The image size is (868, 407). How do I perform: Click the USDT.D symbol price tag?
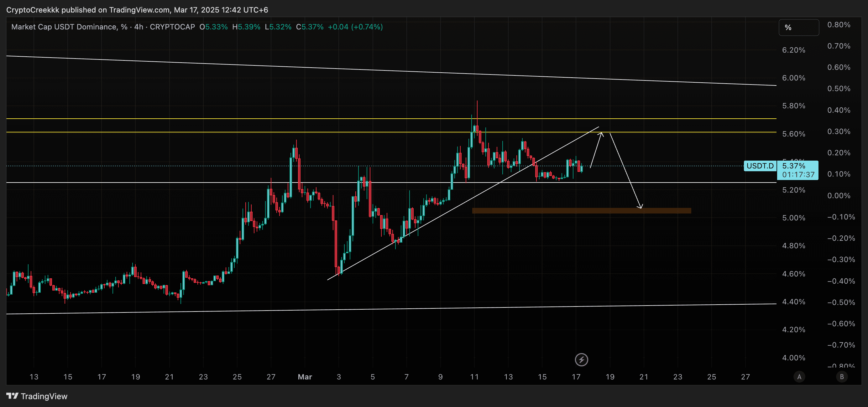coord(760,166)
